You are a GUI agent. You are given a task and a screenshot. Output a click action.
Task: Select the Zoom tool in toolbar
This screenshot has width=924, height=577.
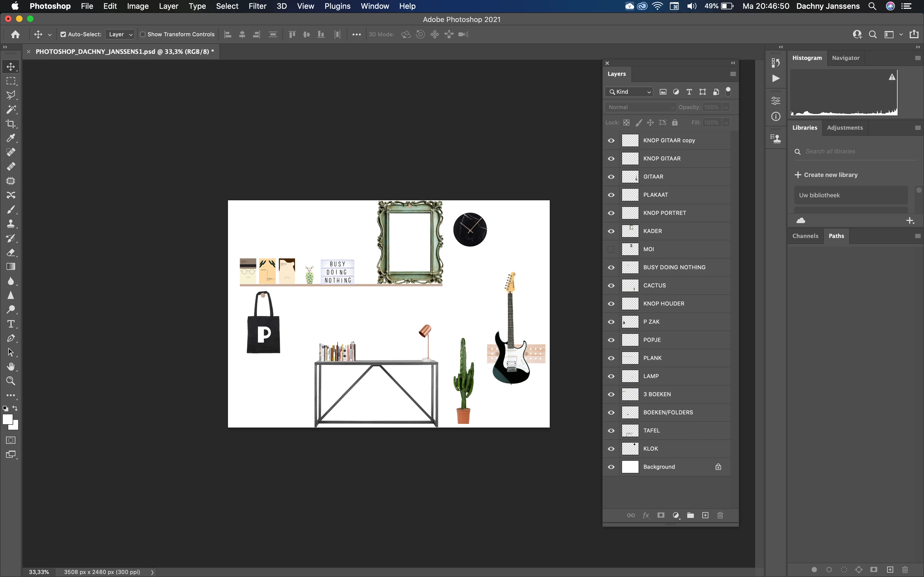[11, 381]
